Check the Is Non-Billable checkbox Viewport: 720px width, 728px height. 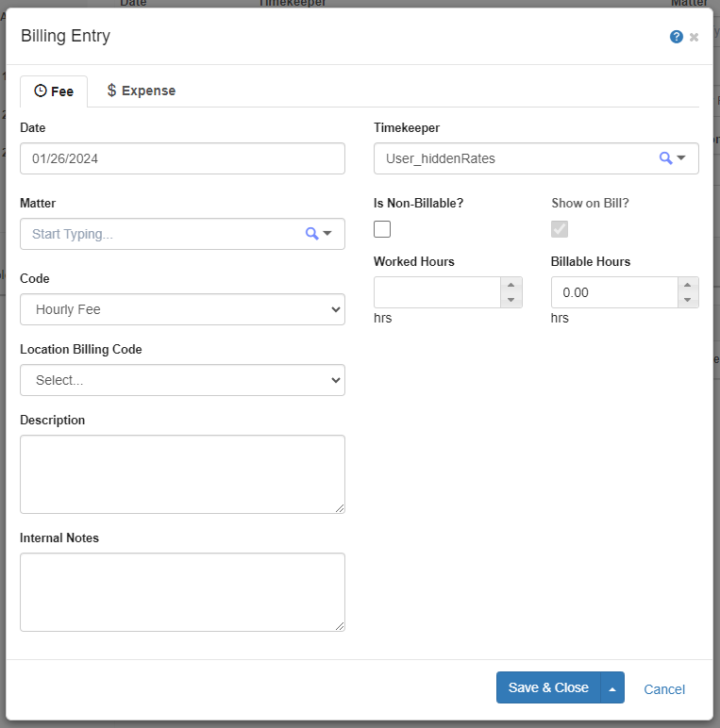click(x=382, y=229)
